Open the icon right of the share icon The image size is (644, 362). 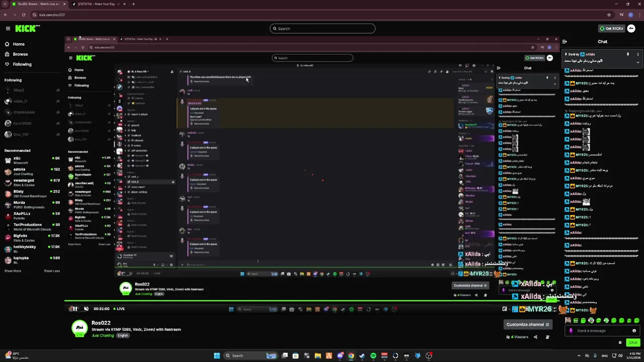tap(547, 337)
